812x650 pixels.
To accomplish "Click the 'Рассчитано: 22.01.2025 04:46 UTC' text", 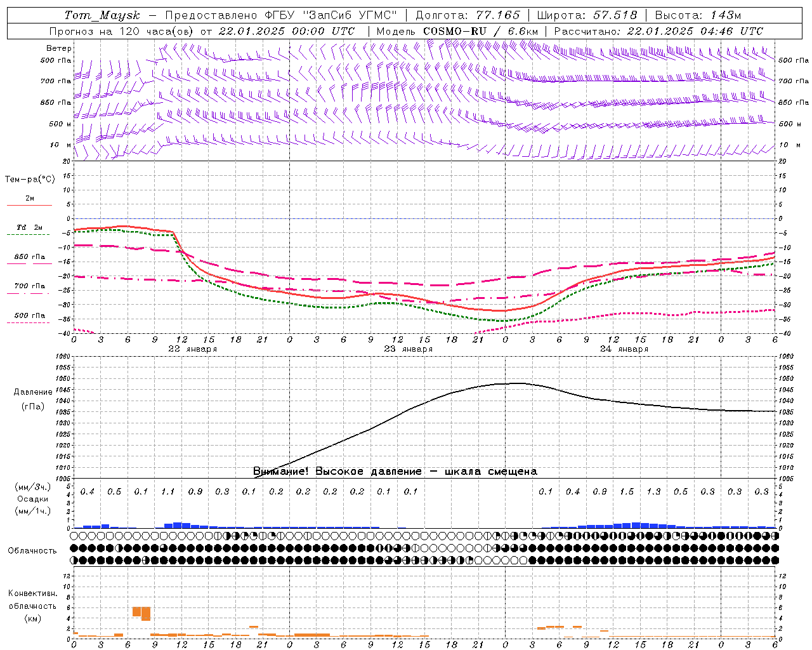I will click(x=658, y=31).
